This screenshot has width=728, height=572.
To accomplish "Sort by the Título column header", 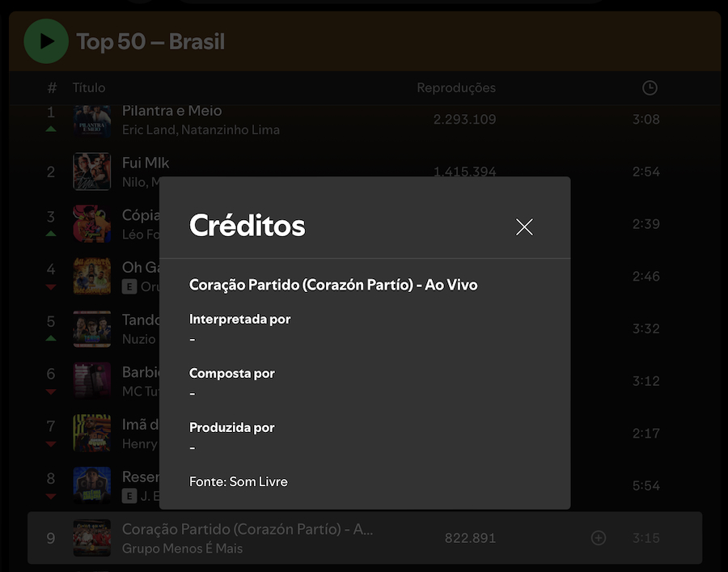I will point(89,87).
